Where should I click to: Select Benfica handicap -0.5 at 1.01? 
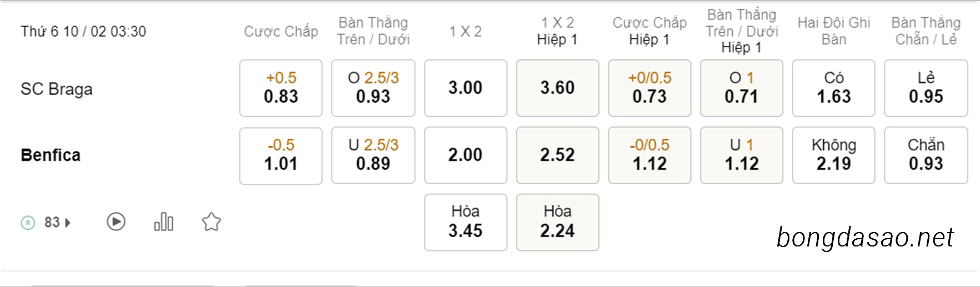point(281,155)
